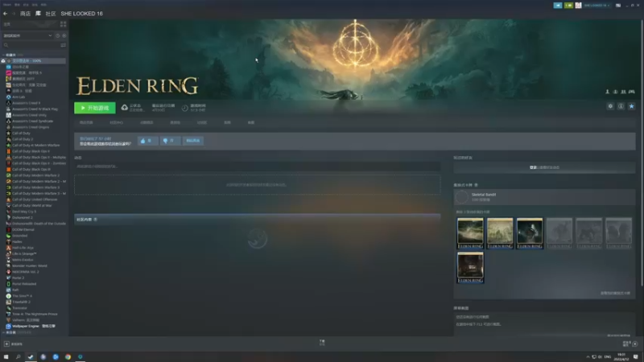The width and height of the screenshot is (644, 362).
Task: Select DOOM Eternal in the library
Action: click(x=23, y=229)
